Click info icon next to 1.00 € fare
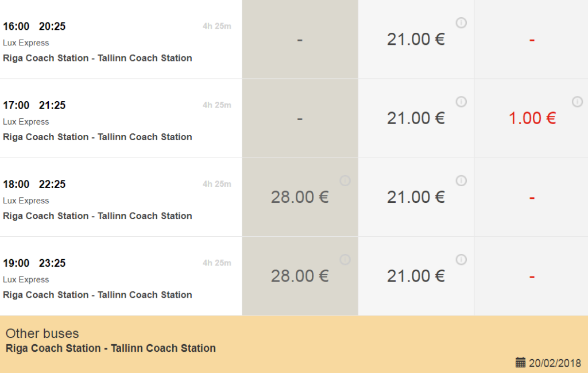Viewport: 588px width, 373px height. point(577,102)
